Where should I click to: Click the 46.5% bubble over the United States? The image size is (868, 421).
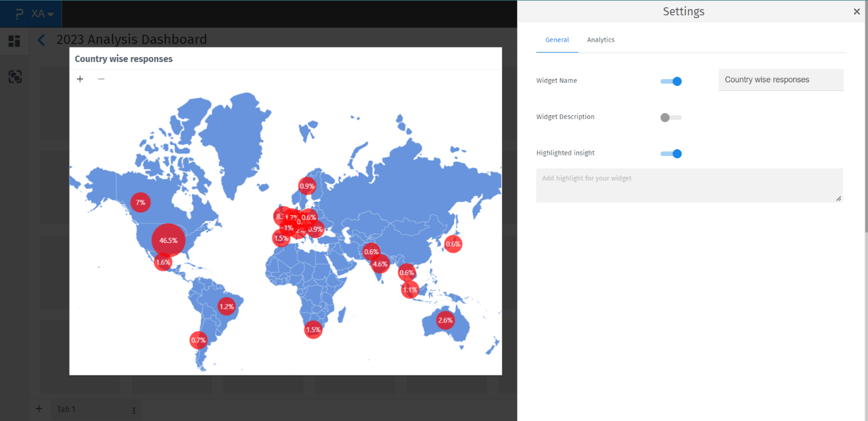coord(168,240)
